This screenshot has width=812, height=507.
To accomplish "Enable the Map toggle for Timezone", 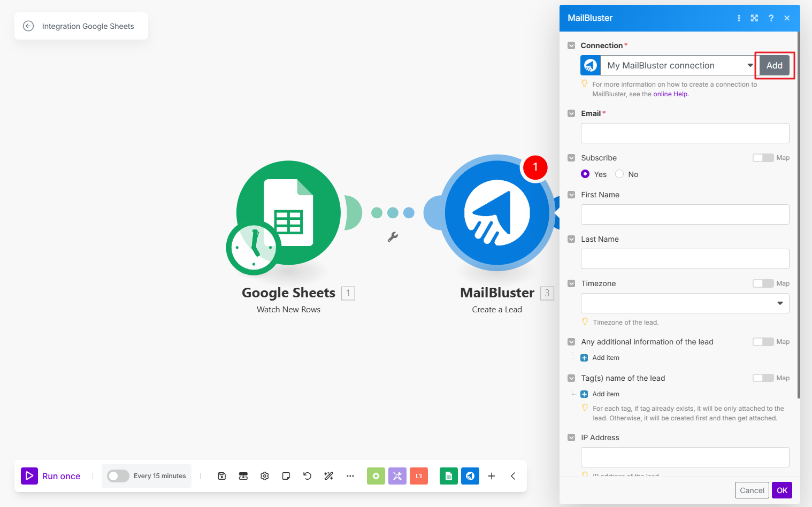I will [x=763, y=283].
